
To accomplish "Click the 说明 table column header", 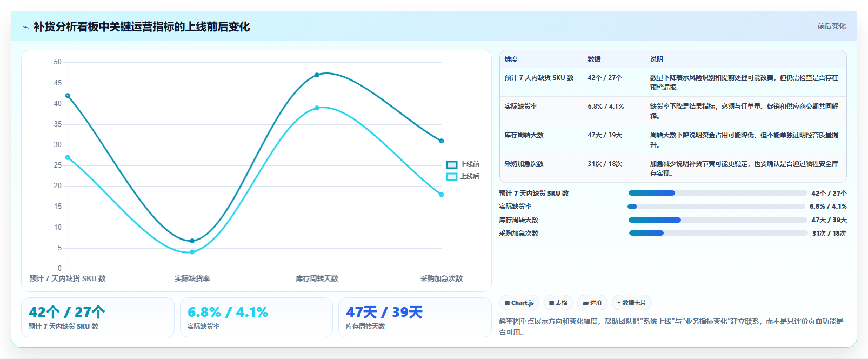I will [656, 59].
